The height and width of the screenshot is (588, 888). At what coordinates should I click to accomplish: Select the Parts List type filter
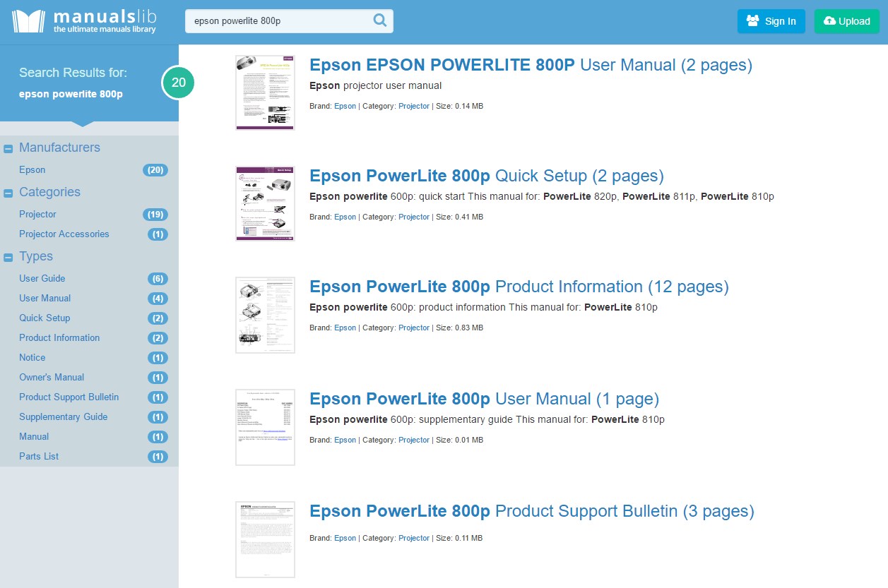[x=39, y=457]
